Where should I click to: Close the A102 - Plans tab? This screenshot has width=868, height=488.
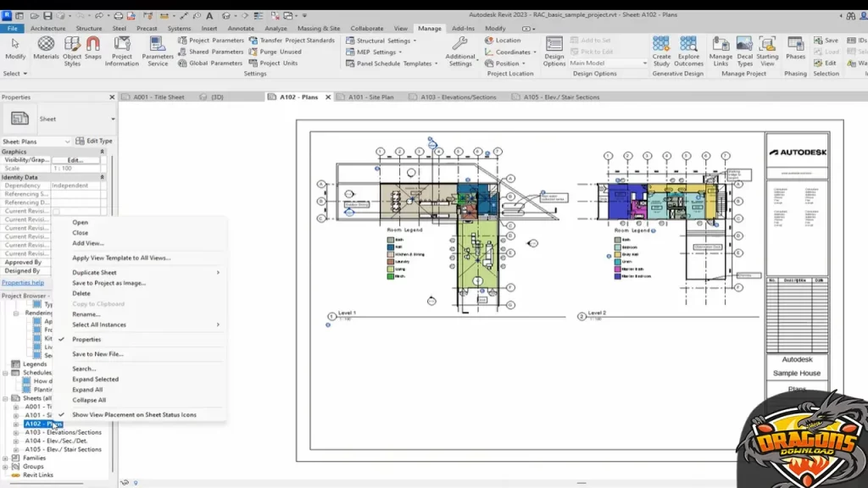[328, 97]
